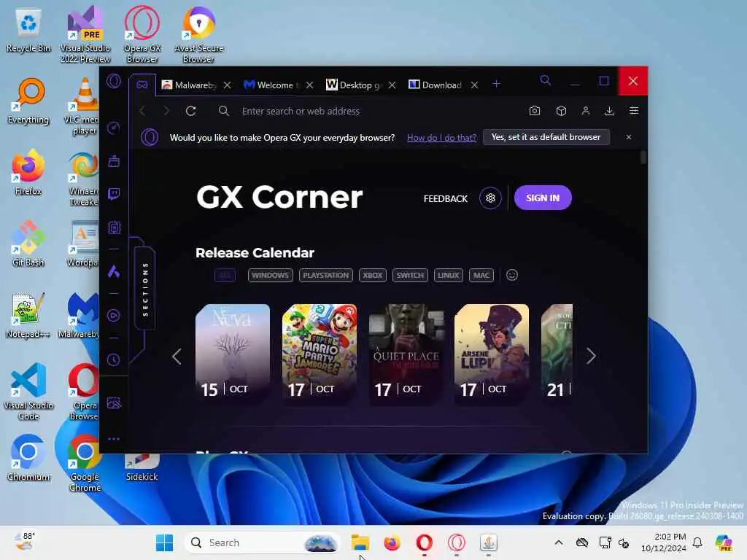The width and height of the screenshot is (747, 560).
Task: Reload the current page
Action: click(191, 111)
